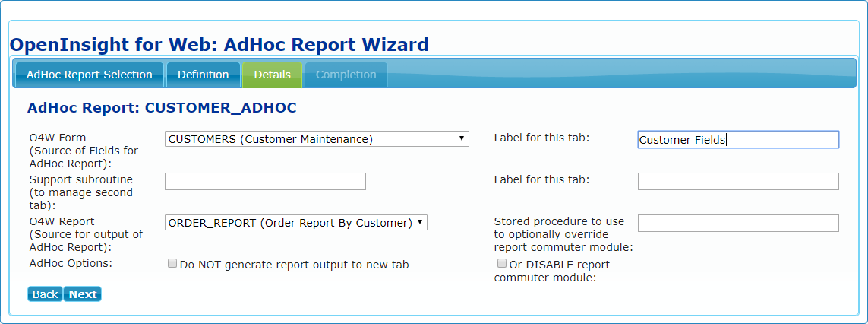Open the AdHoc Report Selection tab
This screenshot has width=868, height=324.
tap(89, 75)
